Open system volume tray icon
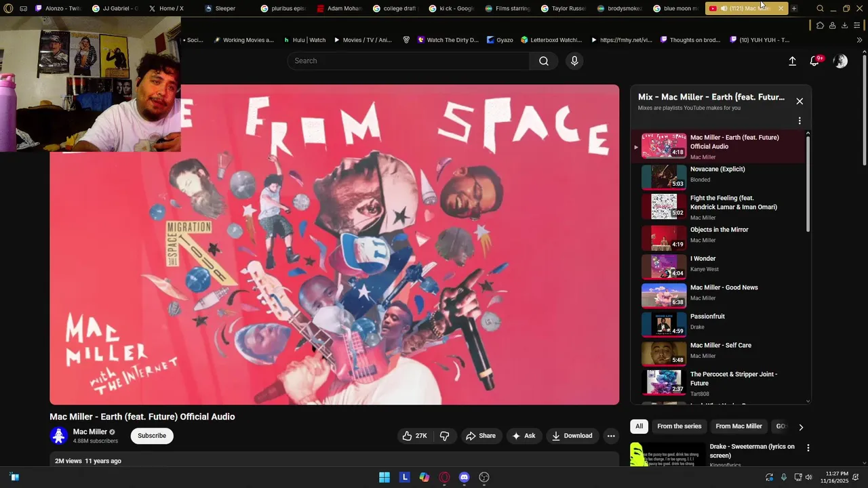The width and height of the screenshot is (868, 488). pos(808,477)
